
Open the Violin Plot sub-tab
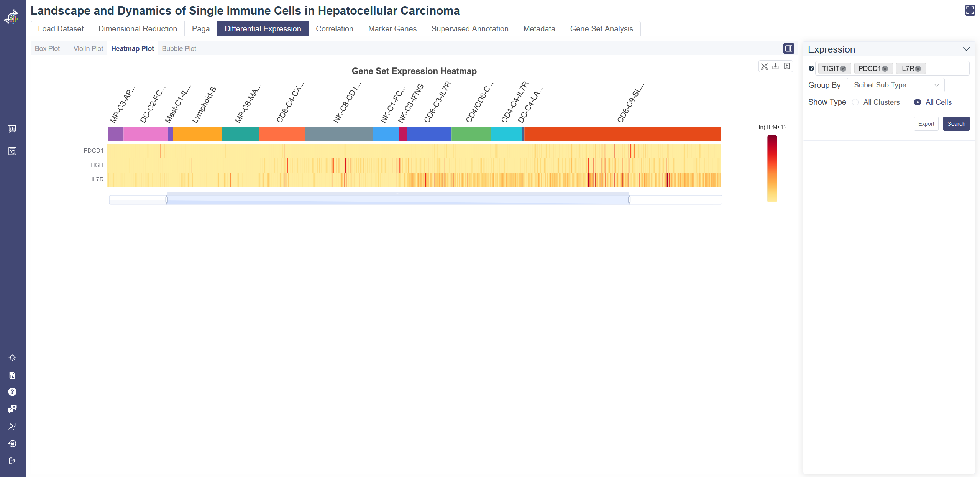tap(88, 49)
